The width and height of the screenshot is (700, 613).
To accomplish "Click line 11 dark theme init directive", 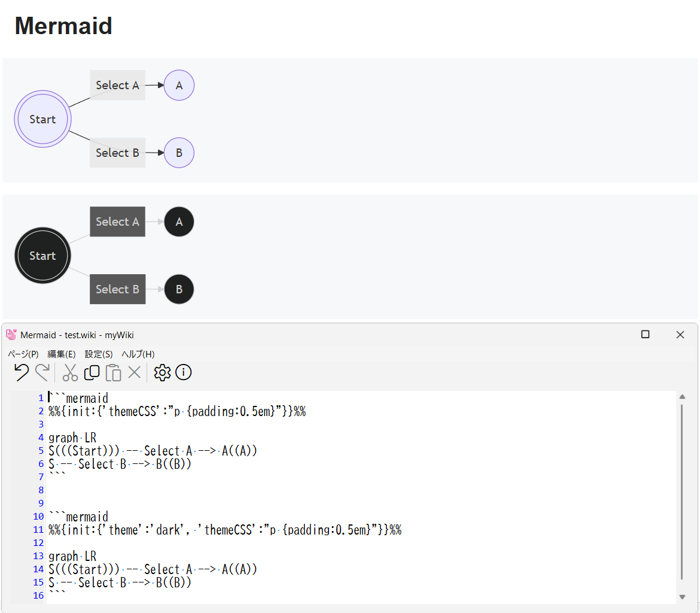I will [x=225, y=530].
